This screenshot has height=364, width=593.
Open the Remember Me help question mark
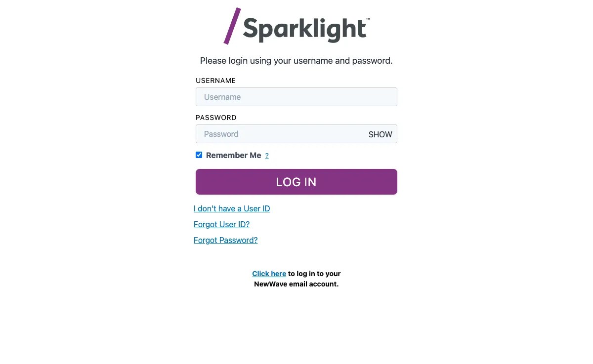pos(267,156)
